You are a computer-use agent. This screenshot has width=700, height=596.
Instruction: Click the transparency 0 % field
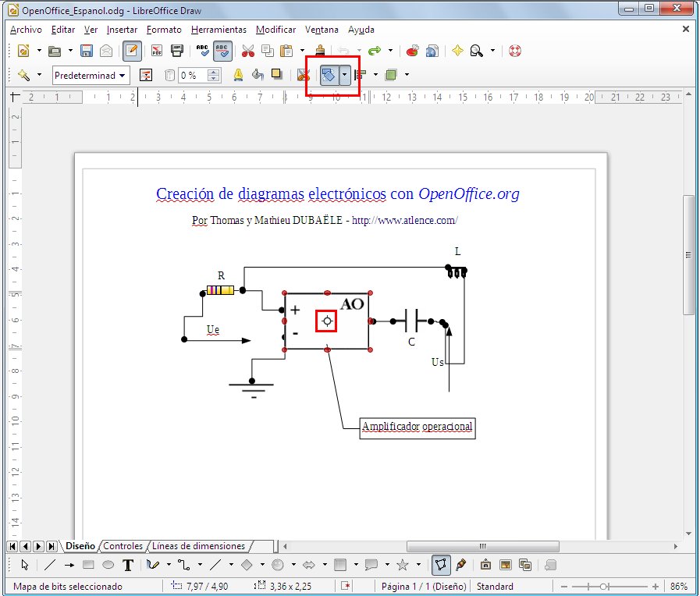193,76
